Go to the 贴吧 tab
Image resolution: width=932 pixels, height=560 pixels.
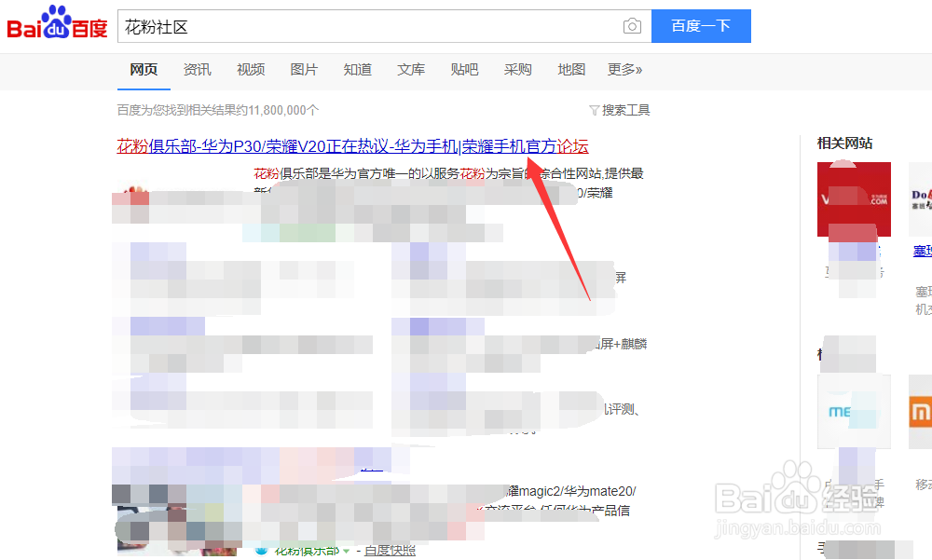(x=465, y=70)
